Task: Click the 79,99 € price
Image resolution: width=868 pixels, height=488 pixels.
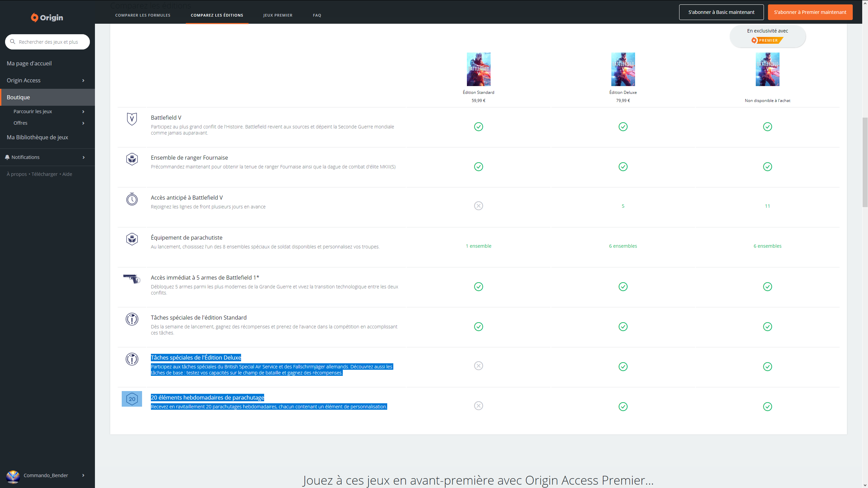Action: tap(623, 101)
